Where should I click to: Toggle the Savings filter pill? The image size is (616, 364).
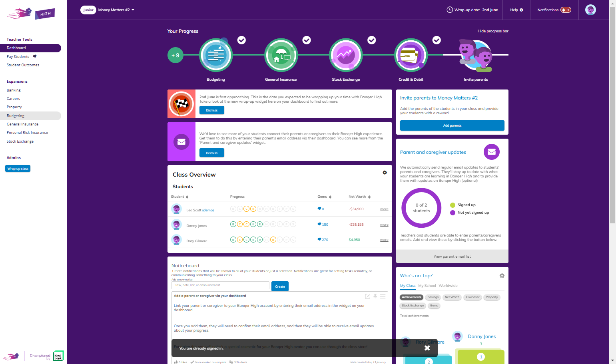pyautogui.click(x=433, y=297)
